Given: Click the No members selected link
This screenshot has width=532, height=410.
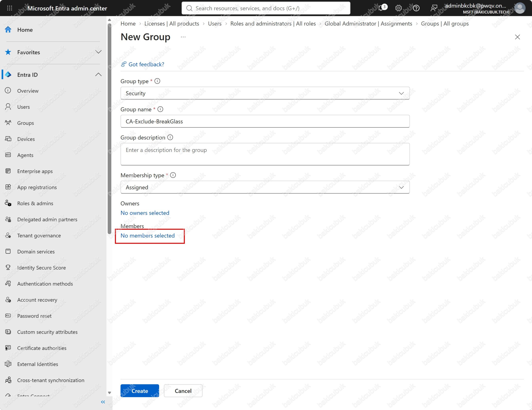Looking at the screenshot, I should coord(147,236).
